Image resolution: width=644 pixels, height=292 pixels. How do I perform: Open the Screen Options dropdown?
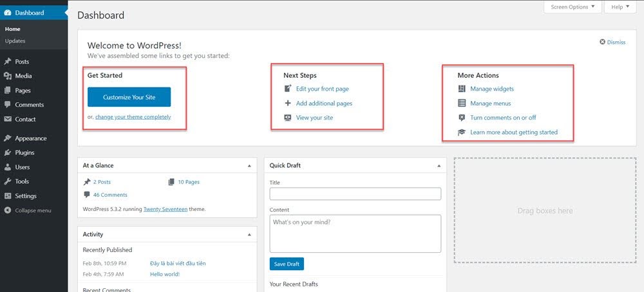click(573, 7)
